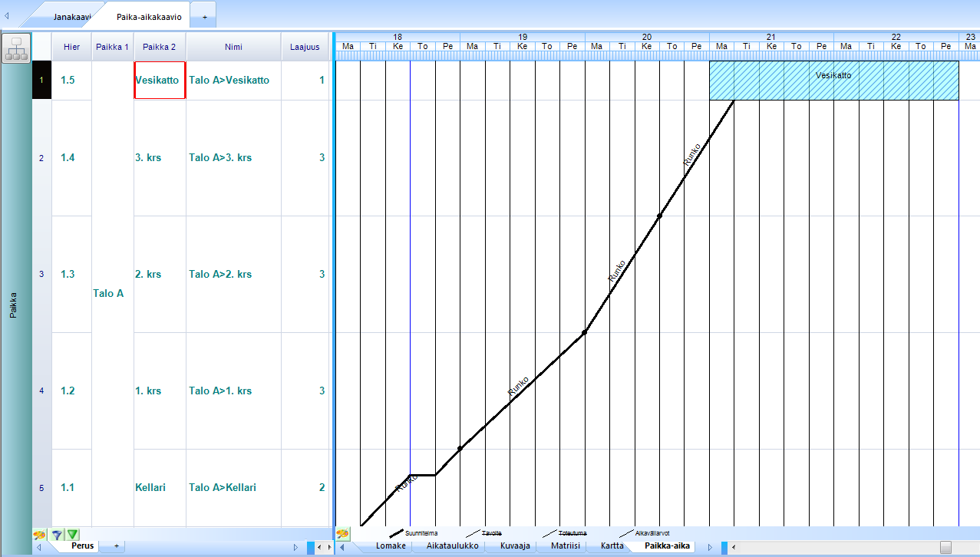Select row header number 4
The image size is (980, 557).
pyautogui.click(x=41, y=391)
